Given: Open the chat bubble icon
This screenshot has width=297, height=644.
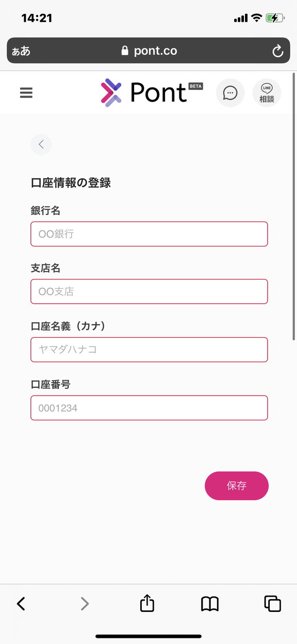Looking at the screenshot, I should (x=230, y=93).
